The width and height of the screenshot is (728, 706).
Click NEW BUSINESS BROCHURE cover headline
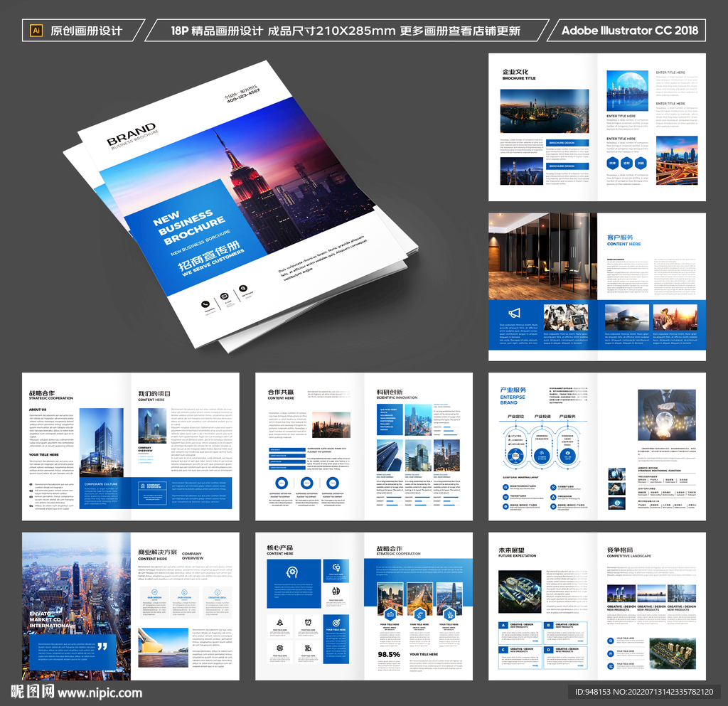point(189,226)
